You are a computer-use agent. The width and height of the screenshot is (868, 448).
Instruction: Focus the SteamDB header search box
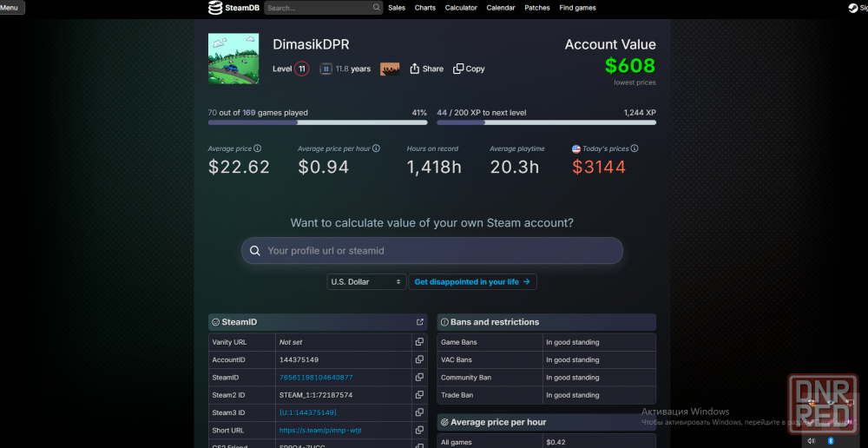coord(323,8)
